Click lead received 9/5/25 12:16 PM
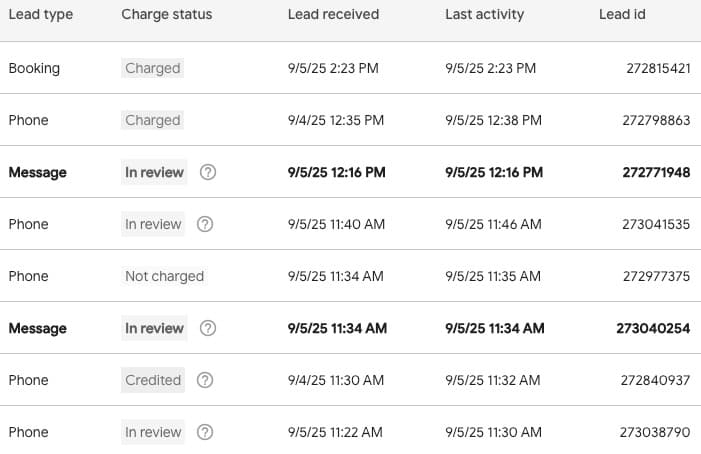The image size is (701, 454). [x=337, y=172]
